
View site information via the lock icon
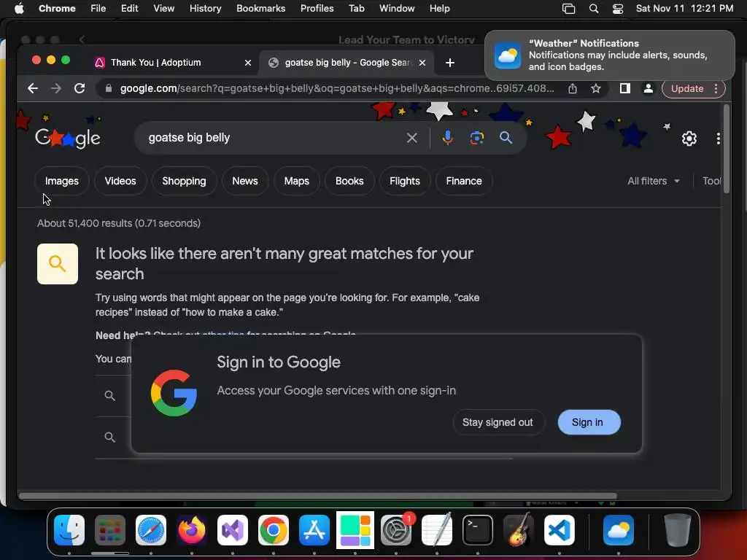[109, 88]
